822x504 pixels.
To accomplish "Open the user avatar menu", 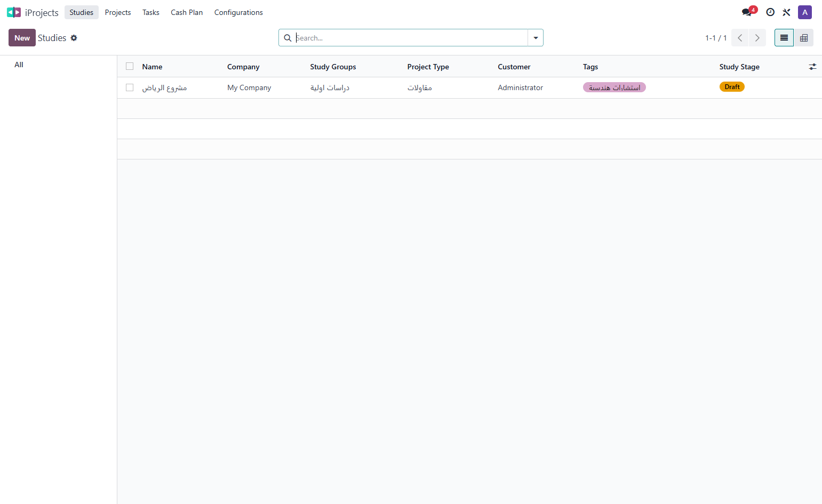I will click(805, 12).
